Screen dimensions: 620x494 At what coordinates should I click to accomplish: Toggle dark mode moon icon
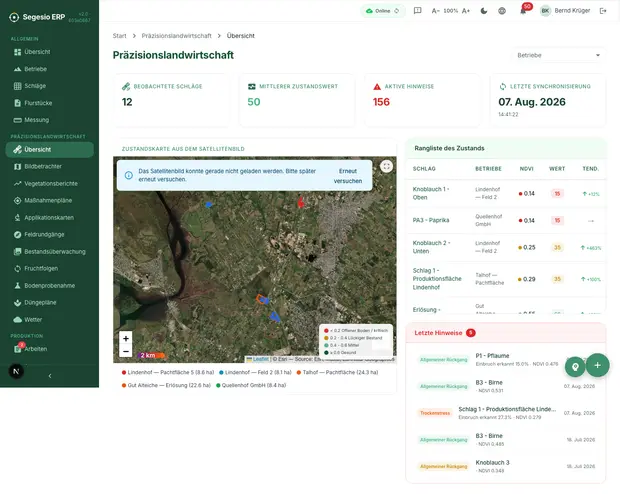pyautogui.click(x=484, y=11)
